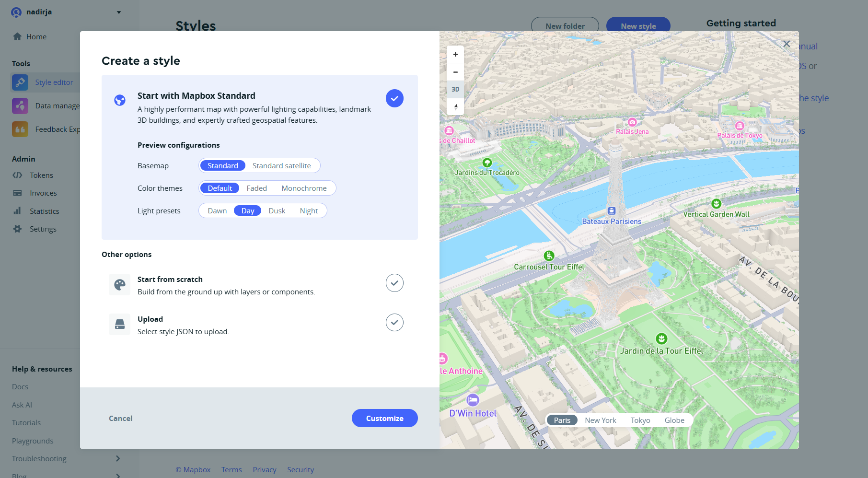Close the Create a style dialog
Image resolution: width=868 pixels, height=478 pixels.
tap(787, 44)
